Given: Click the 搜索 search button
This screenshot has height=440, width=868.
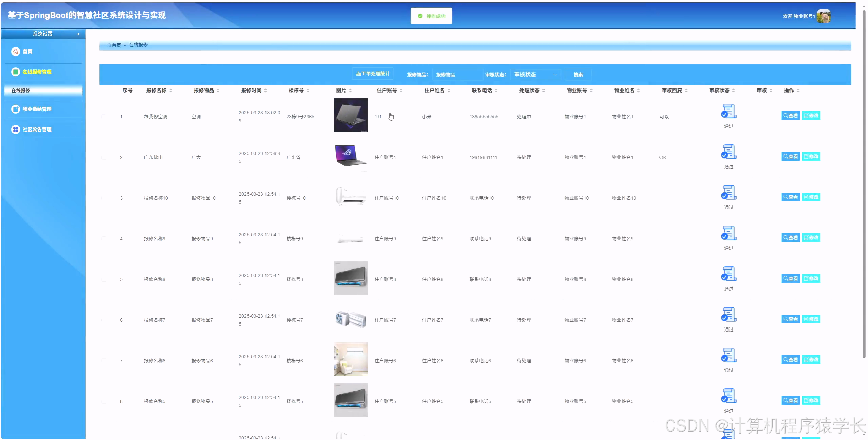Looking at the screenshot, I should (x=578, y=75).
